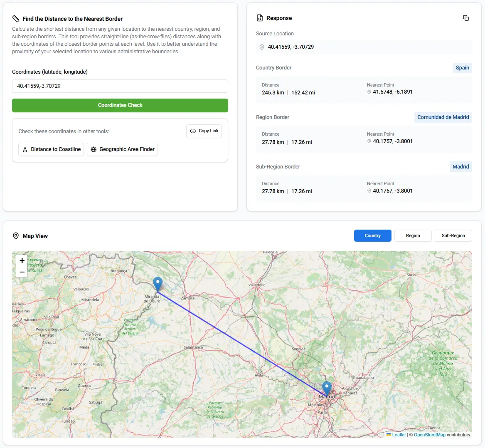The image size is (485, 448).
Task: Select the Region map view toggle
Action: coord(413,235)
